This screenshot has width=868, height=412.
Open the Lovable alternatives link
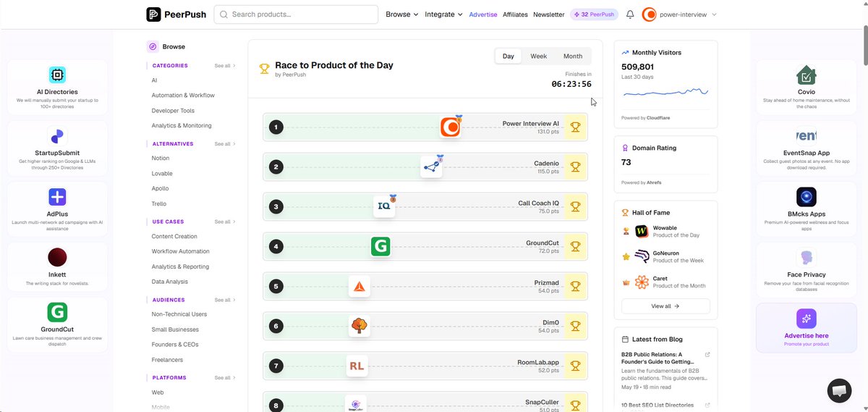[x=162, y=174]
